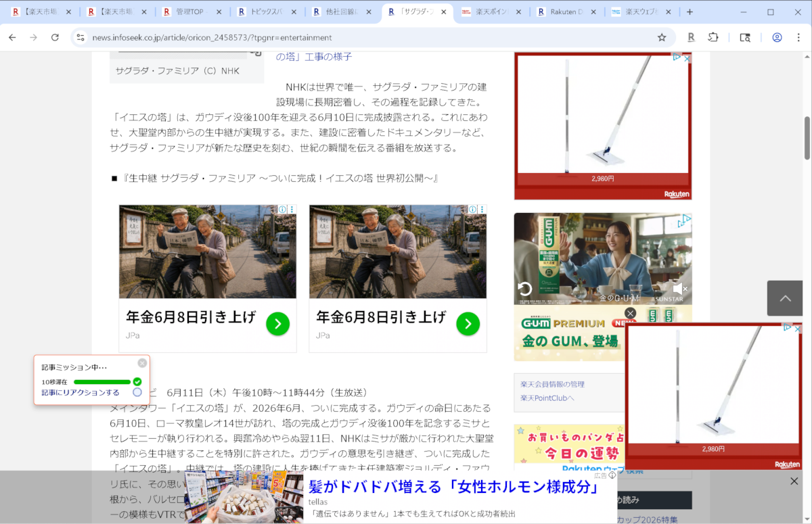812x524 pixels.
Task: Click the 記事にリアクションする link
Action: (x=80, y=392)
